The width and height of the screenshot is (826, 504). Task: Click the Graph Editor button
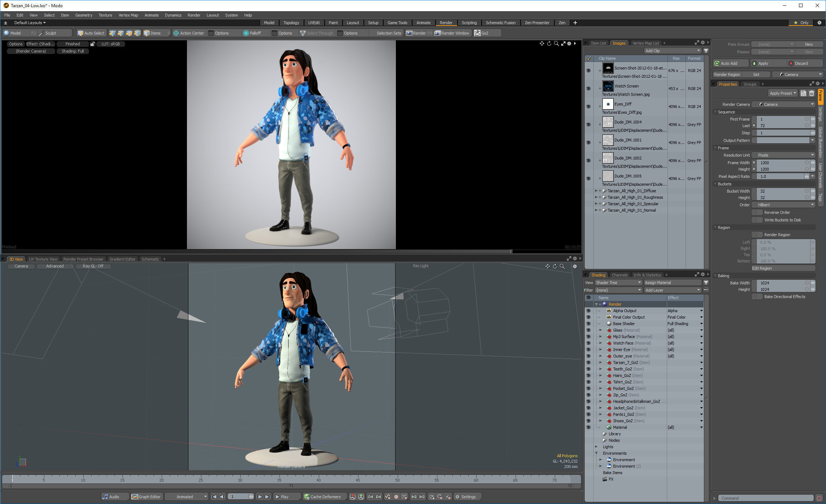[x=146, y=497]
